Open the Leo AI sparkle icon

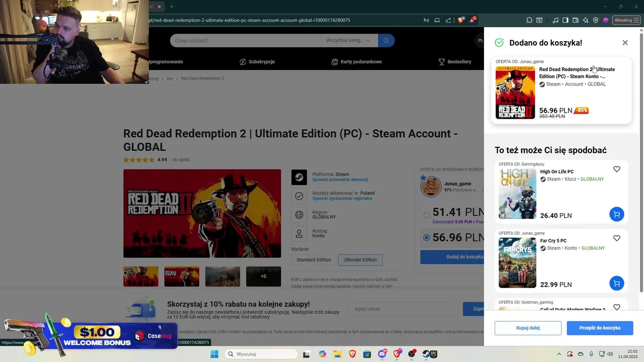tap(586, 20)
